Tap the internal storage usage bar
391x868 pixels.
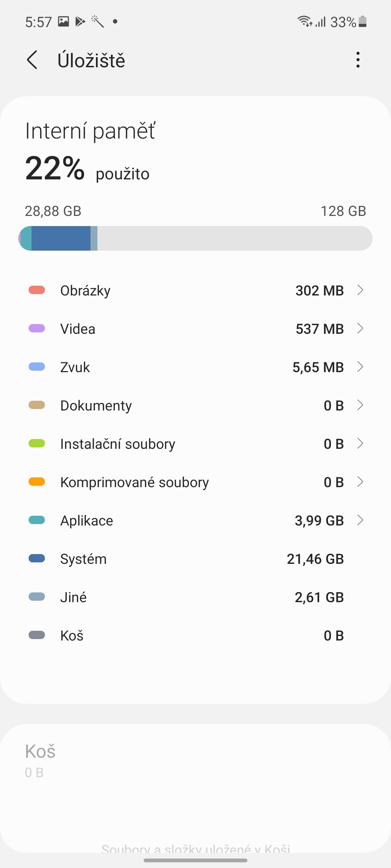(x=195, y=238)
